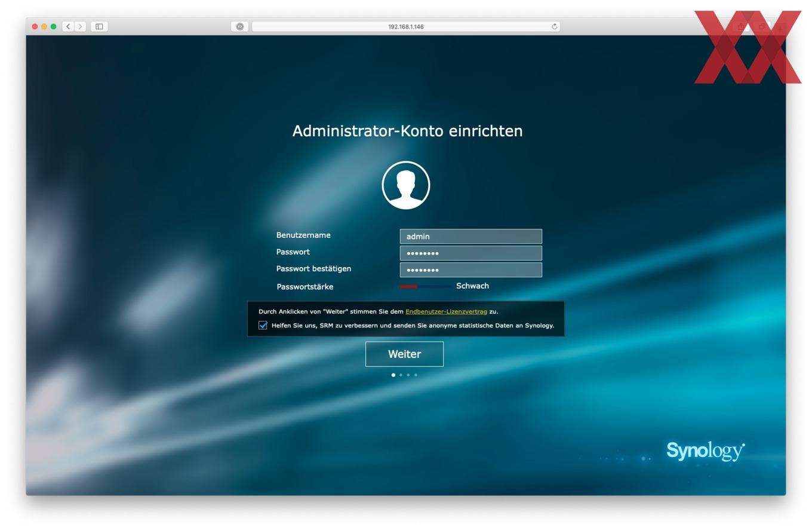Click the Synology logo
812x530 pixels.
pos(706,451)
